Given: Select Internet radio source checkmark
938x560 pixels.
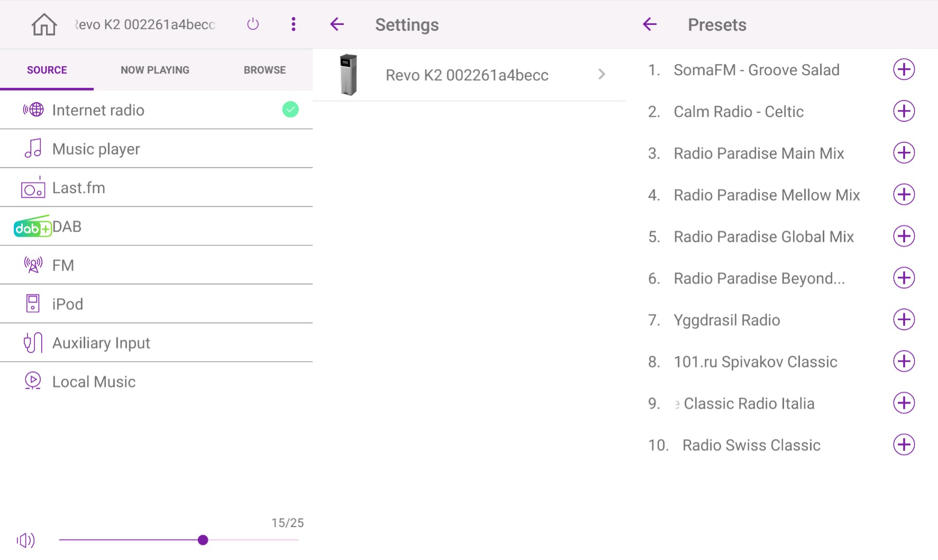Looking at the screenshot, I should 290,109.
